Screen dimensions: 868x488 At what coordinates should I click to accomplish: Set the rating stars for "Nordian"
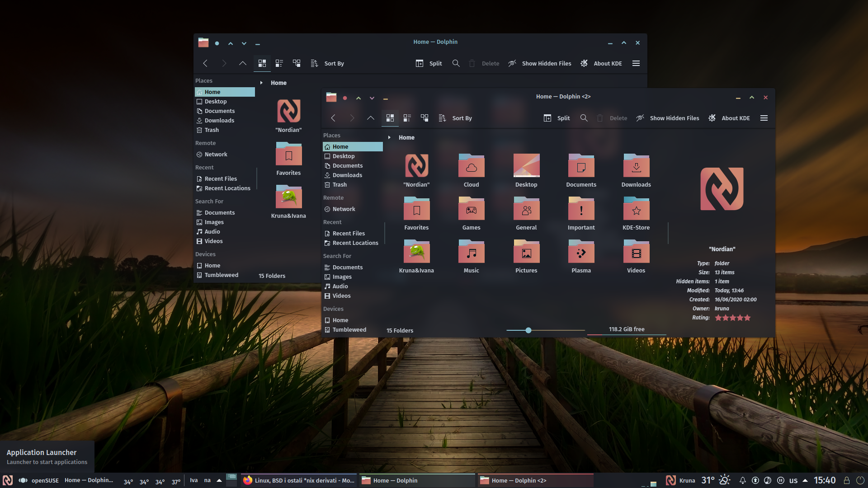coord(732,318)
